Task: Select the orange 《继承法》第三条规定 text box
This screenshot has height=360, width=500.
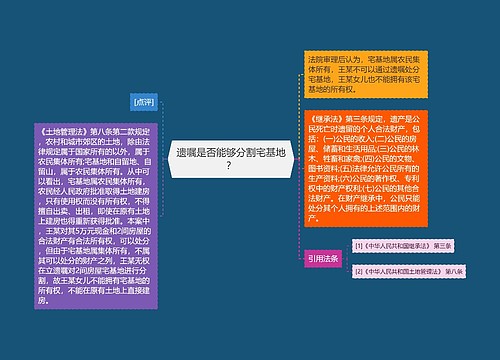Action: pos(366,168)
